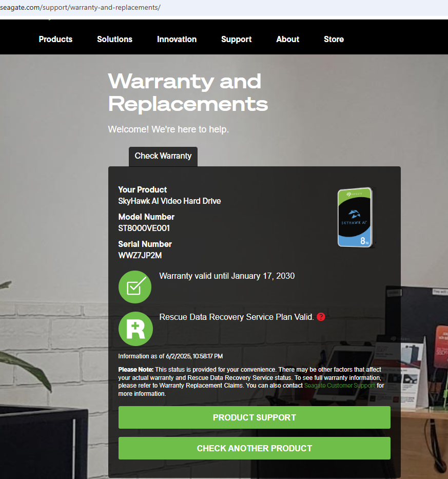Click the serial number WWZ7JP2M text
This screenshot has height=479, width=448.
pos(140,255)
